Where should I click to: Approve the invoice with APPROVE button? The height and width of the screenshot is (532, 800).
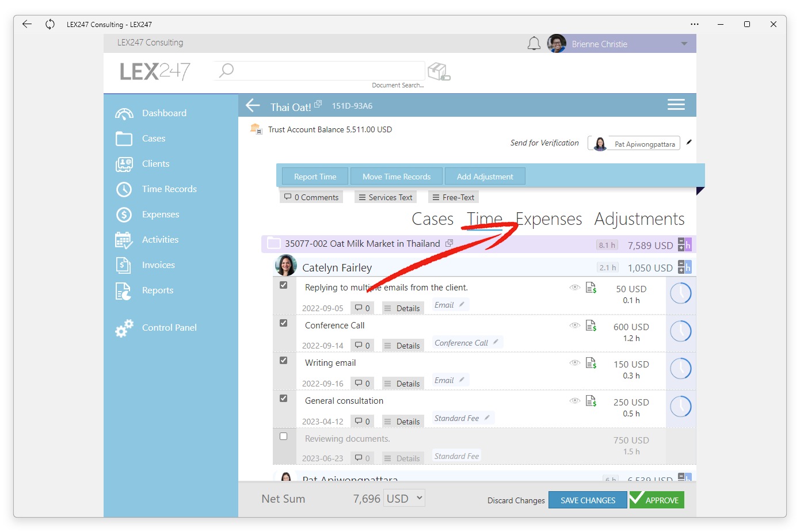tap(657, 500)
